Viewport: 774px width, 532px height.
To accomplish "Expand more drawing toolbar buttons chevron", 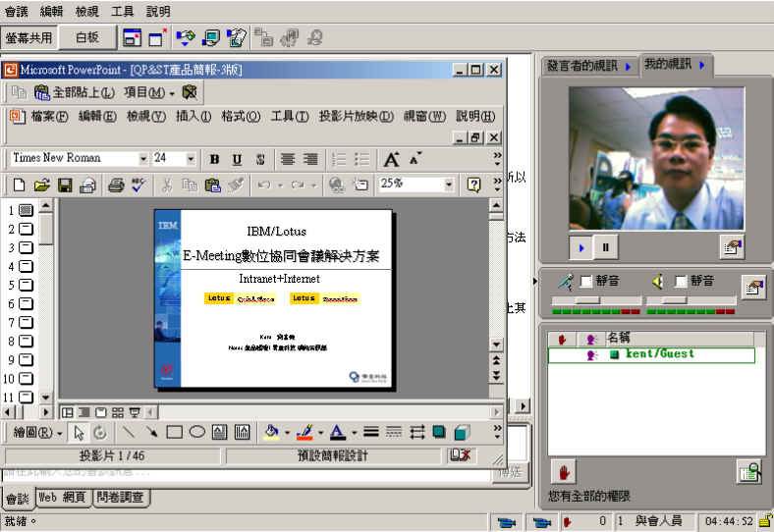I will 497,432.
